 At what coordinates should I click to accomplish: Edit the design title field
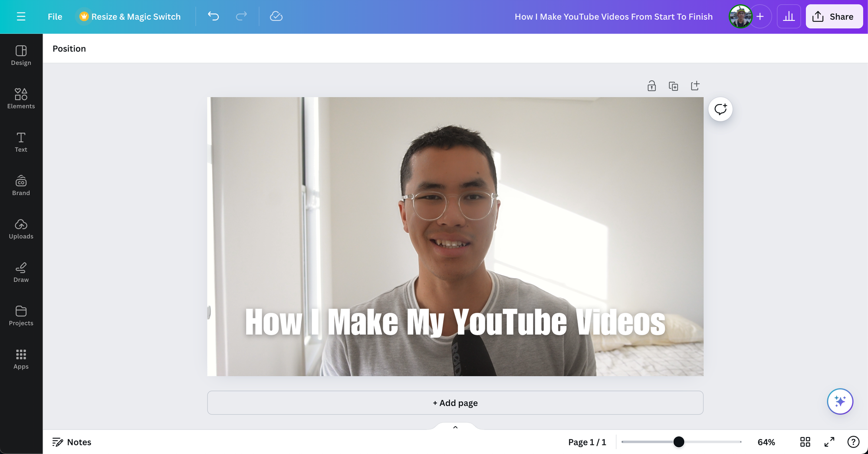point(614,16)
